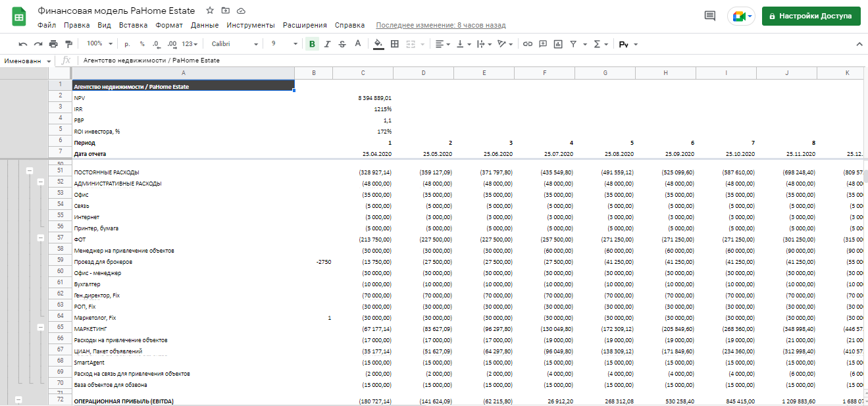Select row 57 header
Screen dimensions: 868x406
point(60,238)
